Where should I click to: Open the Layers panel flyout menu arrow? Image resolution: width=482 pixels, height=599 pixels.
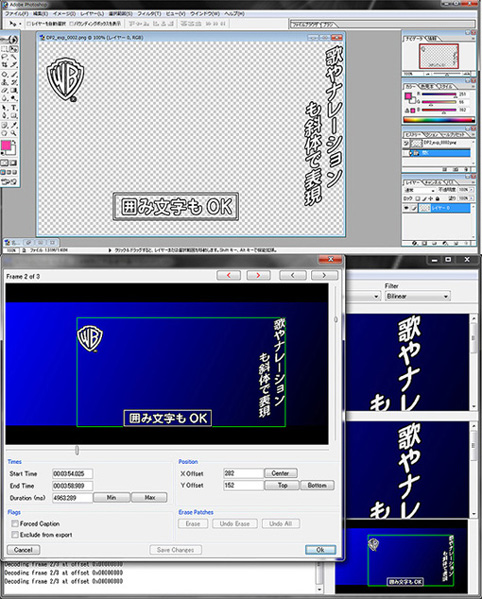473,183
